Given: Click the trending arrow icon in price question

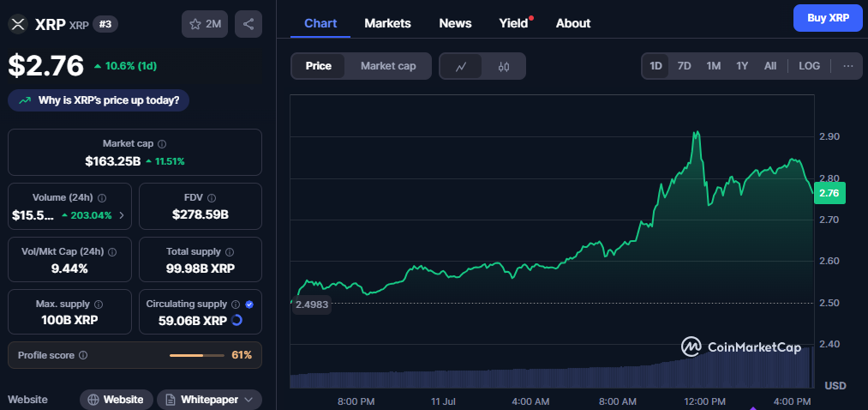Looking at the screenshot, I should pos(24,101).
